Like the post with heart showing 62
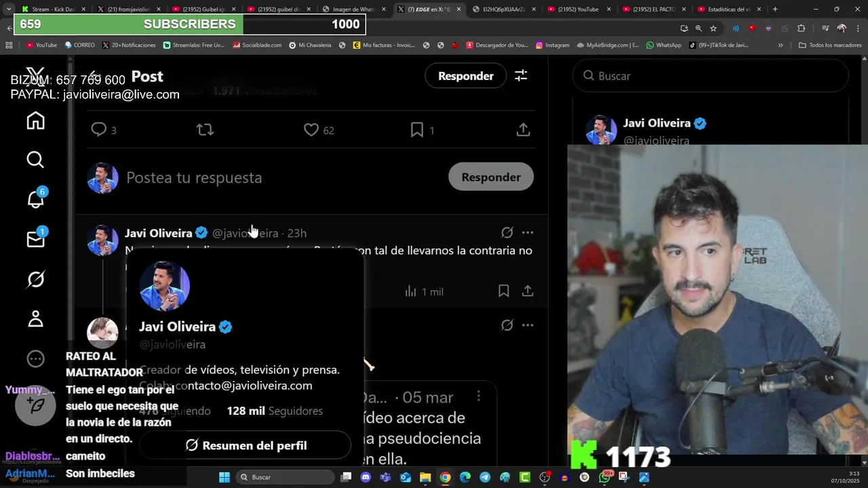868x488 pixels. [x=311, y=129]
